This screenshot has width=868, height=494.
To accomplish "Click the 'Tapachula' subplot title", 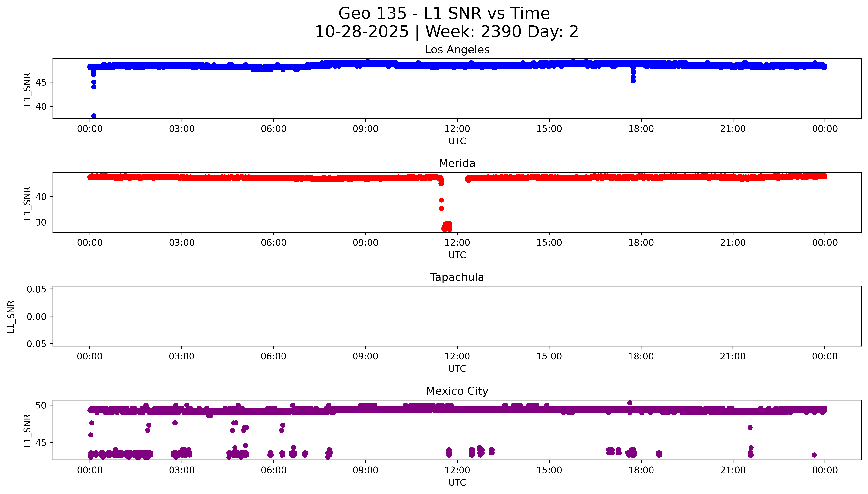I will (x=457, y=277).
